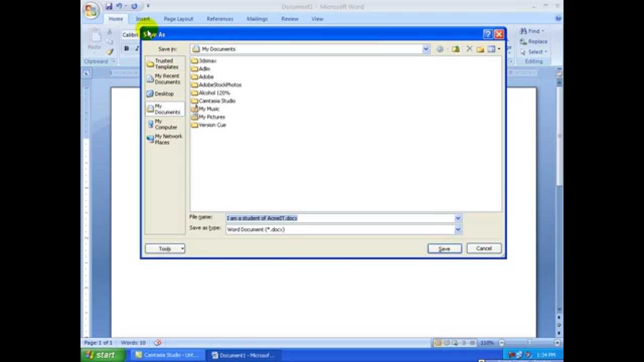644x362 pixels.
Task: Click Page 1 of 1 in status bar
Action: [98, 343]
